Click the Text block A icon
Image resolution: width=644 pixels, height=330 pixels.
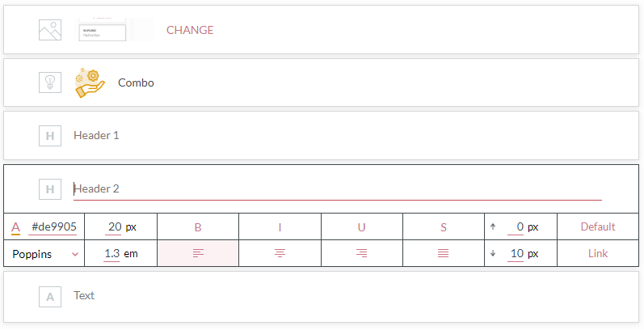(50, 296)
